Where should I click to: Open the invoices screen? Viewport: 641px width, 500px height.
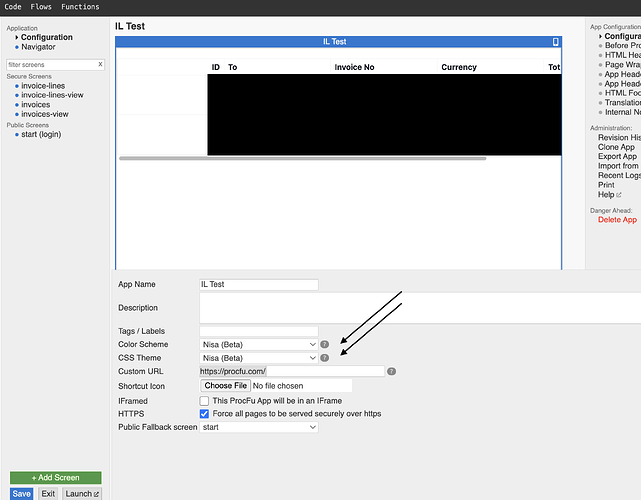click(36, 105)
